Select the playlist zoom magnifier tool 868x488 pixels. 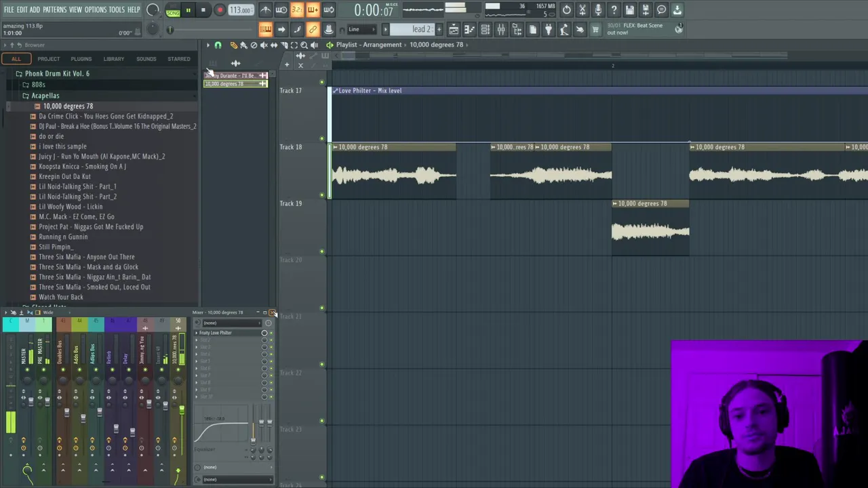click(x=304, y=45)
